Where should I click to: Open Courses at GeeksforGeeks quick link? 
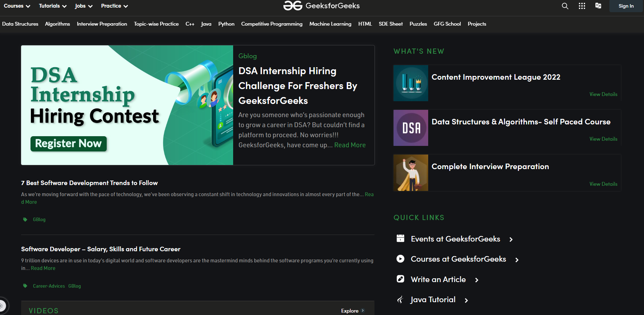(458, 259)
